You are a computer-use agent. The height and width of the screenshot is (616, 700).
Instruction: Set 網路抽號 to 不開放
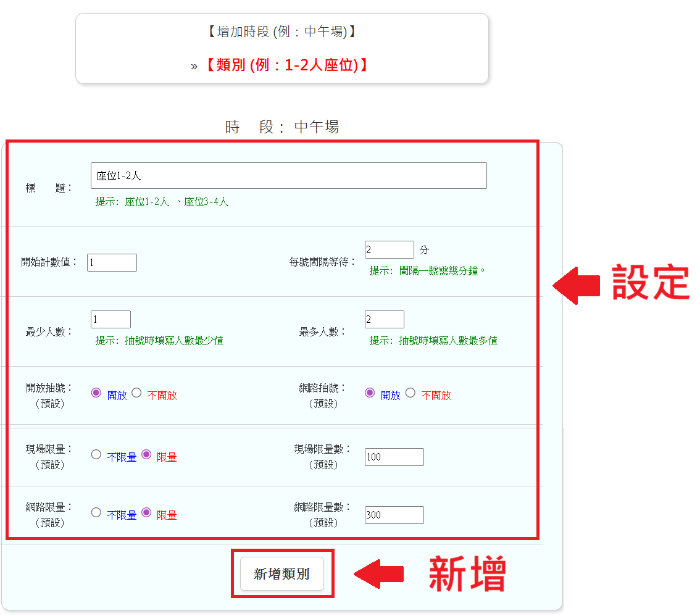410,393
